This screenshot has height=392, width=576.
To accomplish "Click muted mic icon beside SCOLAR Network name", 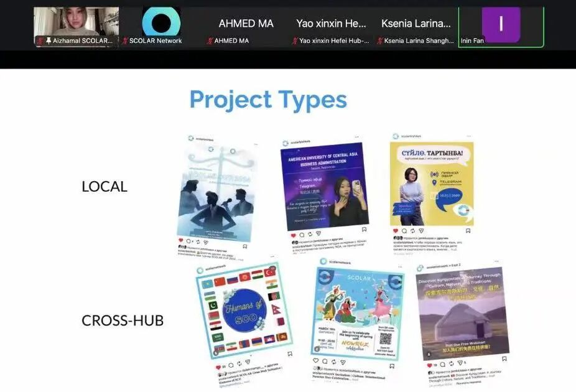I will [125, 41].
